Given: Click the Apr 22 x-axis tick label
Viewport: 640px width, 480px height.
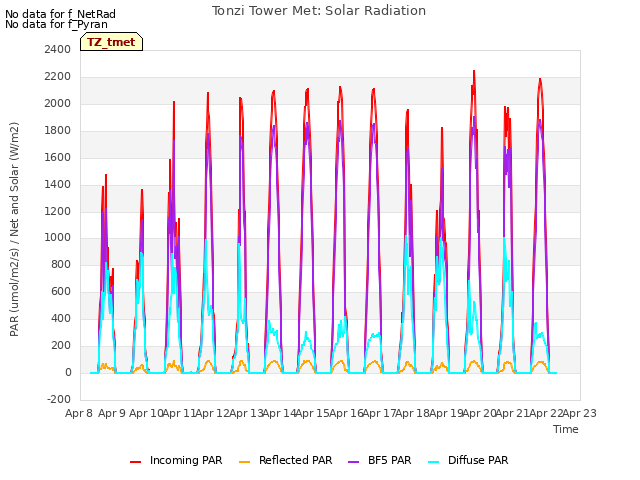Looking at the screenshot, I should point(546,413).
